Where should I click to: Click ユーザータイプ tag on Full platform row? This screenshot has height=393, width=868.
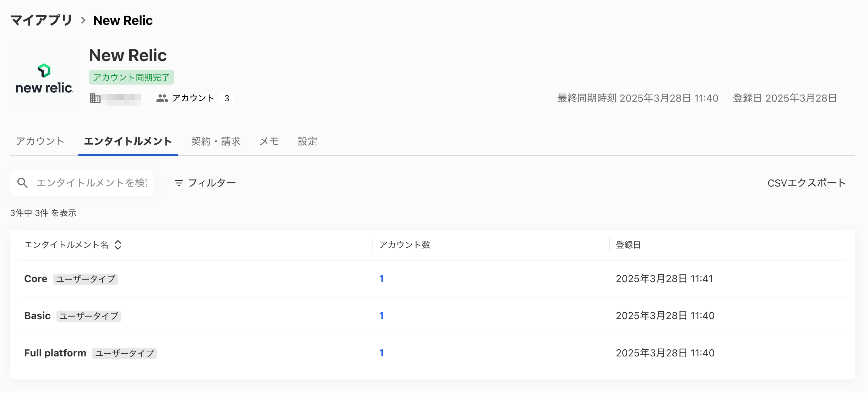tap(124, 353)
